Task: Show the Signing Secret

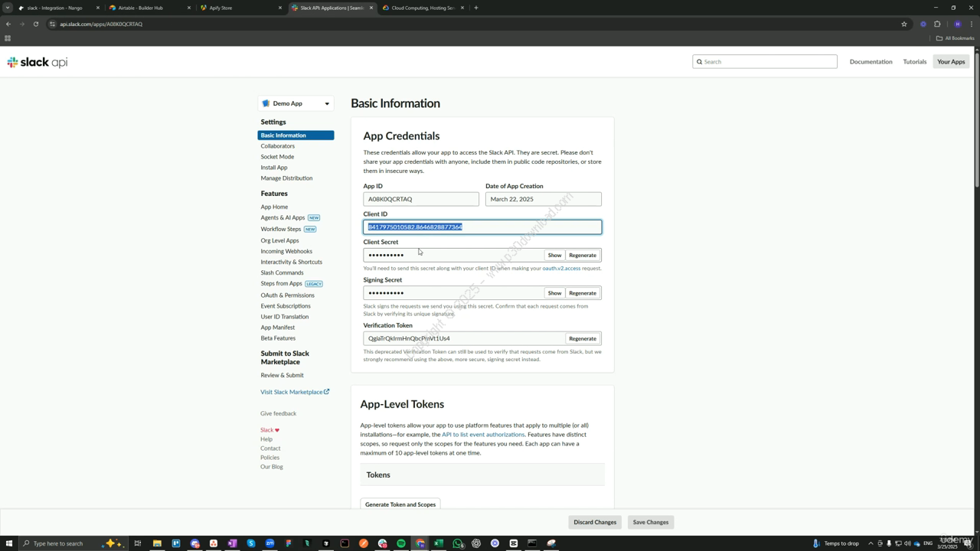Action: click(554, 293)
